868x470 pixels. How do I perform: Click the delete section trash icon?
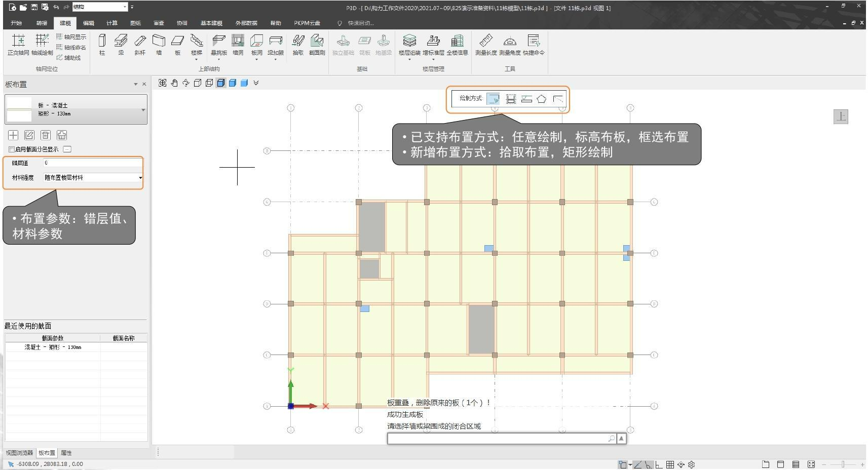pos(46,135)
